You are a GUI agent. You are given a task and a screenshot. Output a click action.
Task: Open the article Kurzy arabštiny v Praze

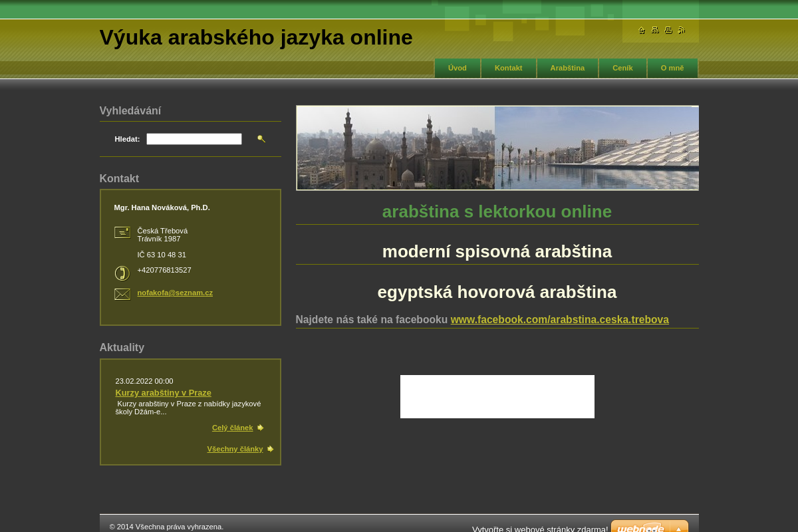click(163, 392)
